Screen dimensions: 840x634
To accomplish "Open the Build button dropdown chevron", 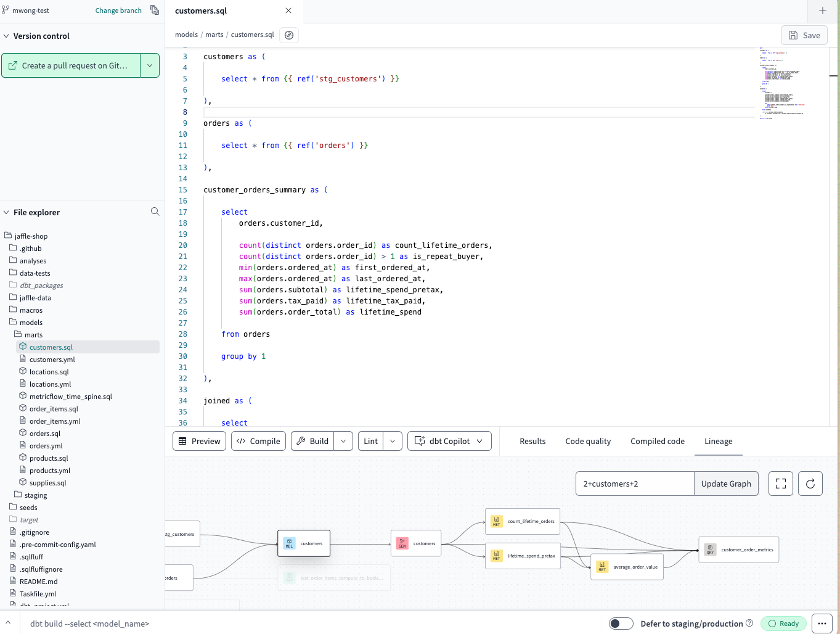I will coord(343,440).
